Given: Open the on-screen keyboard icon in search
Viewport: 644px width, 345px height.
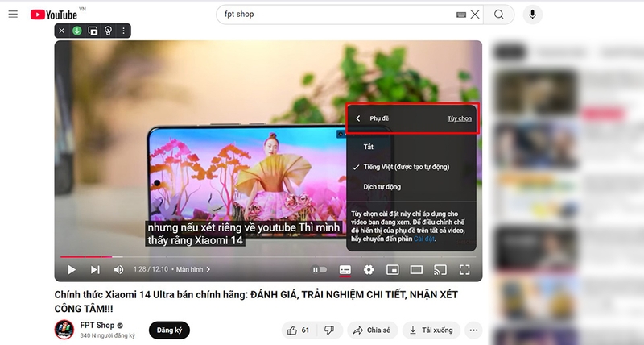Looking at the screenshot, I should click(x=460, y=15).
